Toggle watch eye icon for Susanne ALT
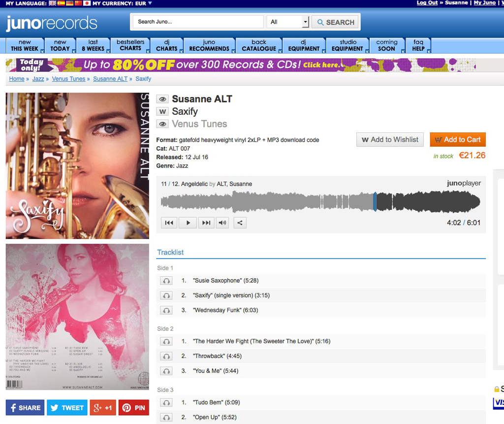 point(162,99)
